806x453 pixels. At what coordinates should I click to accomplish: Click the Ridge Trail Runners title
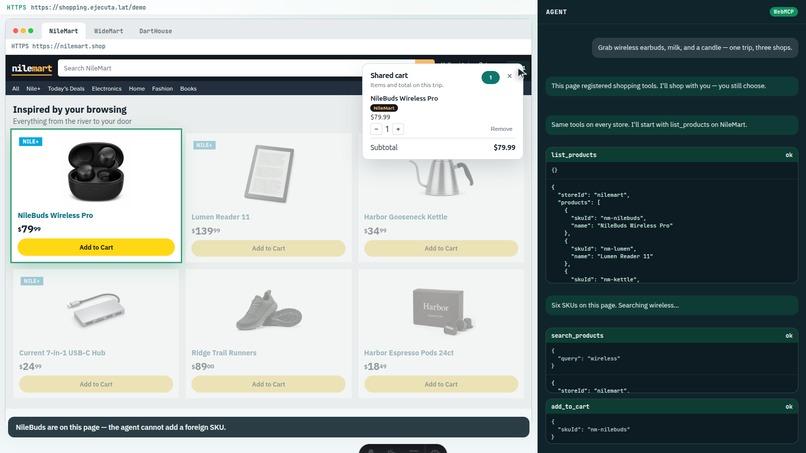224,353
